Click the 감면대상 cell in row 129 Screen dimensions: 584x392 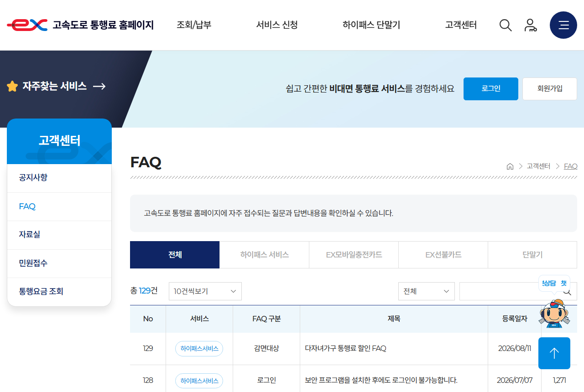coord(266,349)
